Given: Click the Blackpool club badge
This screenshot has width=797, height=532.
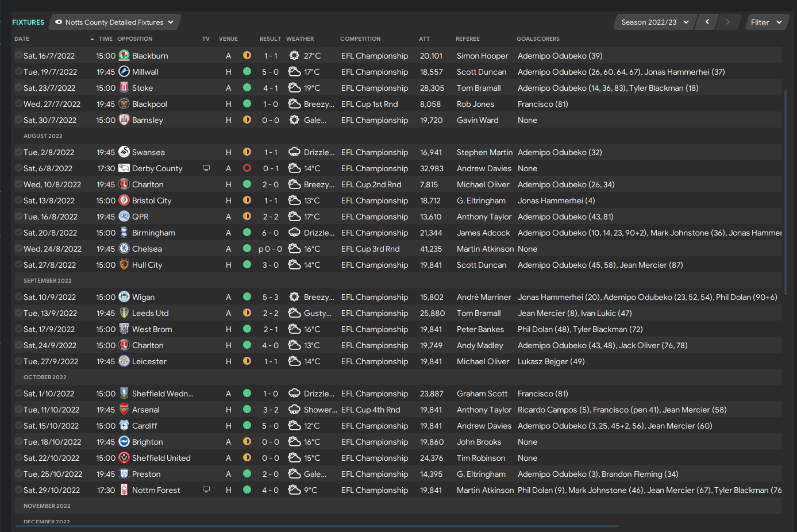Looking at the screenshot, I should tap(124, 104).
